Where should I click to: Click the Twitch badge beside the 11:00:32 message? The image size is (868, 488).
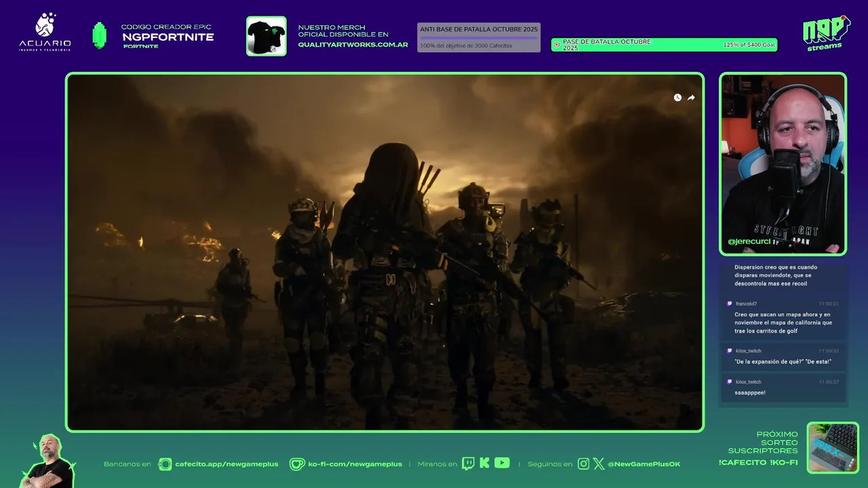(730, 351)
